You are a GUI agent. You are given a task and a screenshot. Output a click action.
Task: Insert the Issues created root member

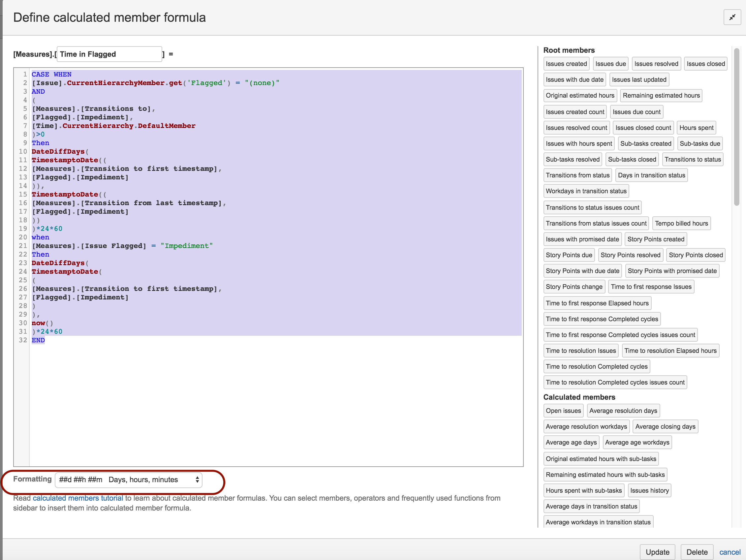566,63
